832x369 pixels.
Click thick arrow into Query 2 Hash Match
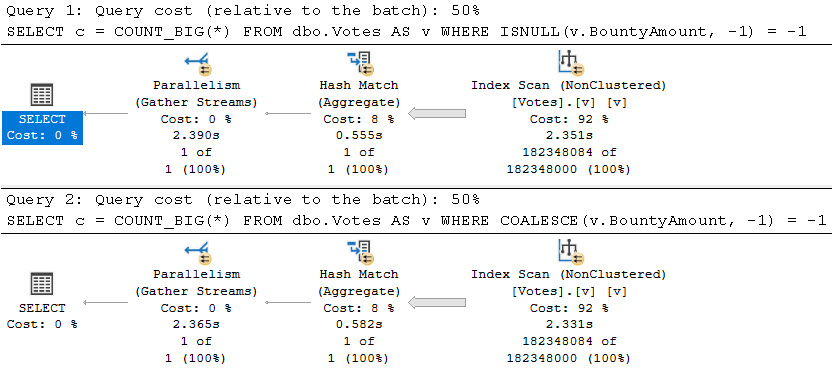[437, 302]
